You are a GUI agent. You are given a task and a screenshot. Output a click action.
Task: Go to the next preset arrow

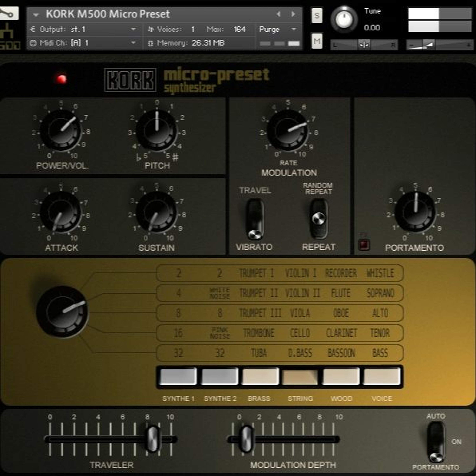293,14
